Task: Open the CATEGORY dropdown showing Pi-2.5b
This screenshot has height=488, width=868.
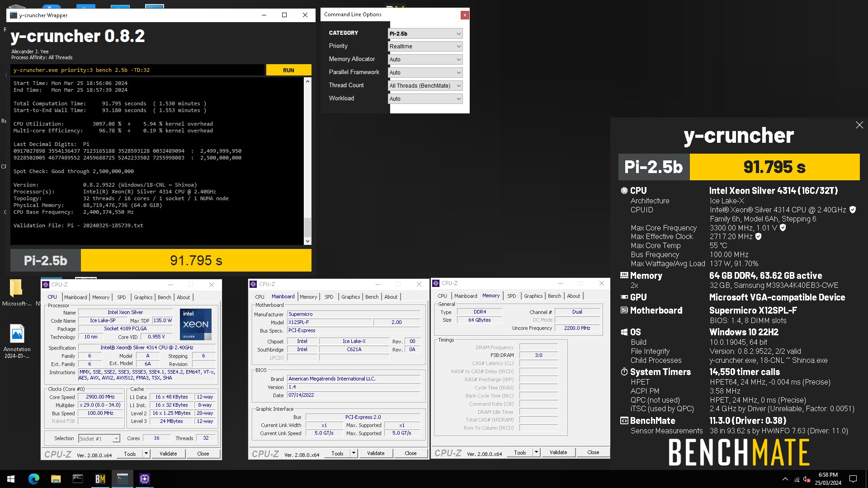Action: pos(425,33)
